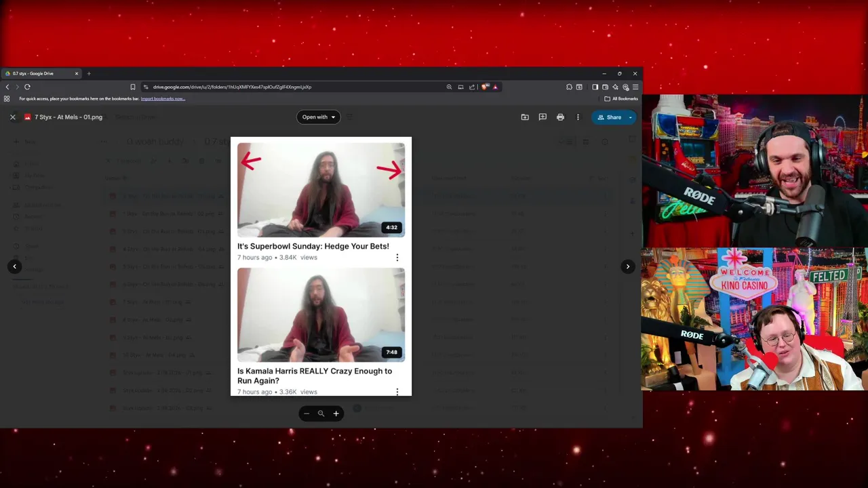Open the browser extensions puzzle icon
868x488 pixels.
pyautogui.click(x=569, y=87)
